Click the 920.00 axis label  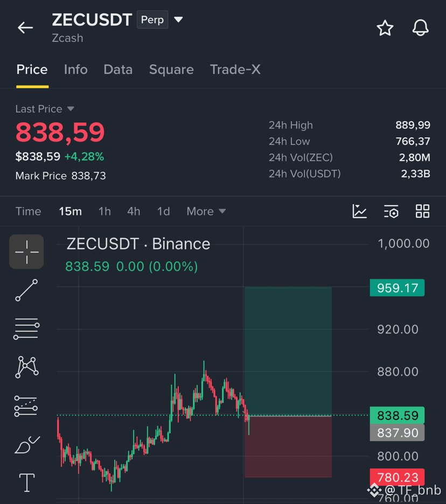click(x=398, y=330)
